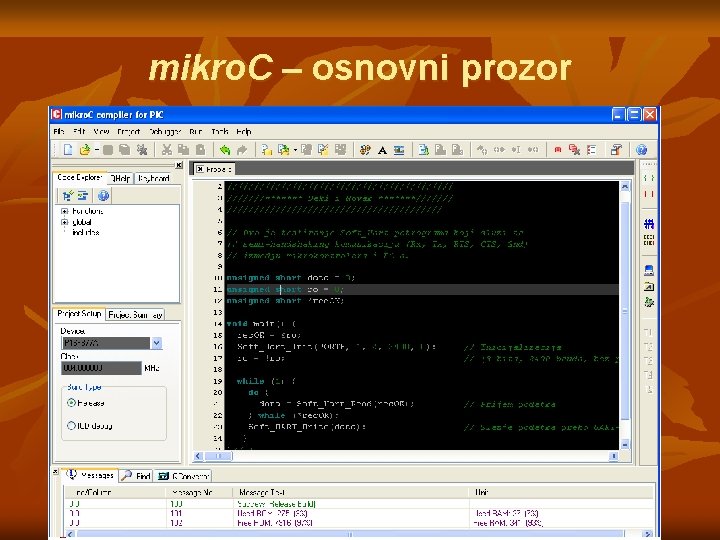Click the toolbar icon left of the Help globe
Viewport: 720px width, 540px height.
(x=616, y=150)
